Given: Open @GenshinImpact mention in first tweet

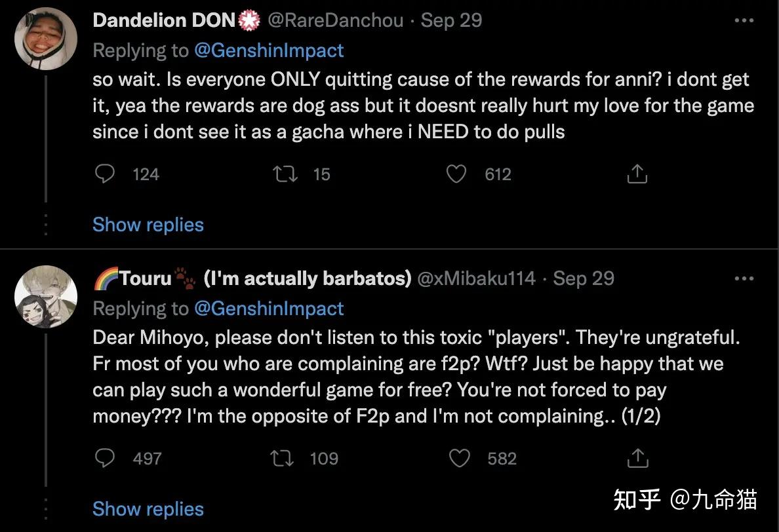Looking at the screenshot, I should 269,50.
